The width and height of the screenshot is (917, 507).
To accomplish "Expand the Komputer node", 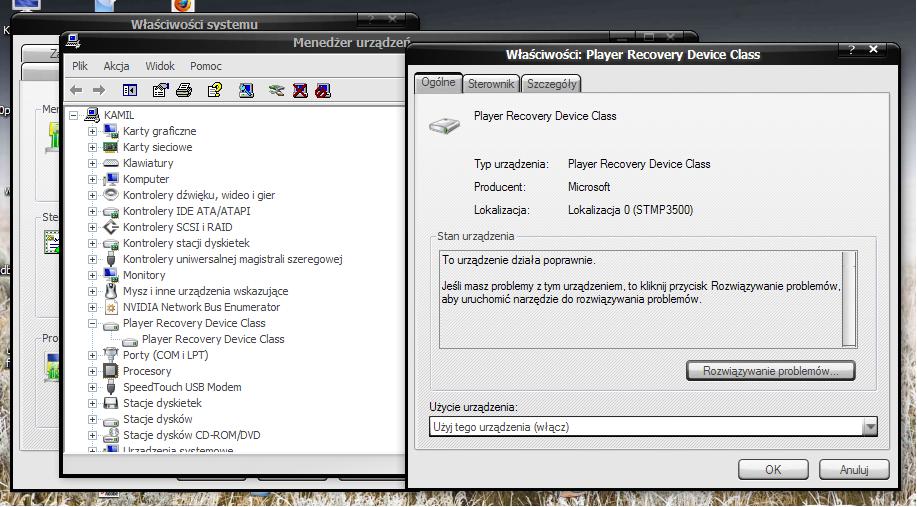I will (x=92, y=179).
